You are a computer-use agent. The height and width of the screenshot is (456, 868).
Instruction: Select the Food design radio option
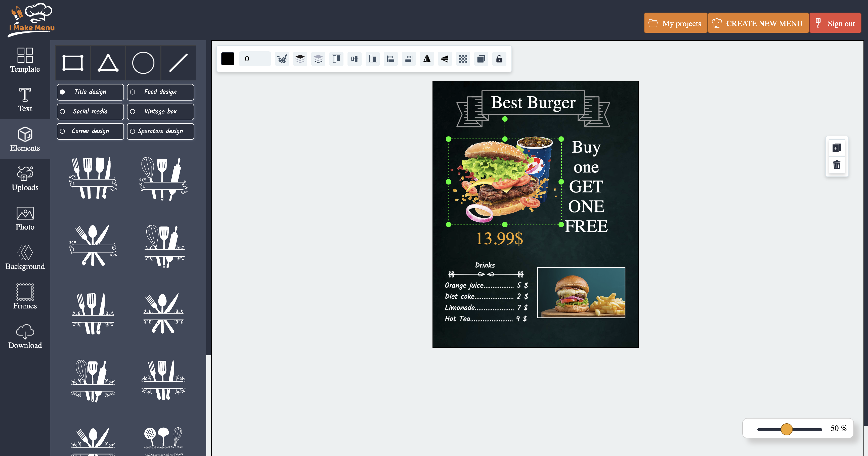tap(160, 92)
